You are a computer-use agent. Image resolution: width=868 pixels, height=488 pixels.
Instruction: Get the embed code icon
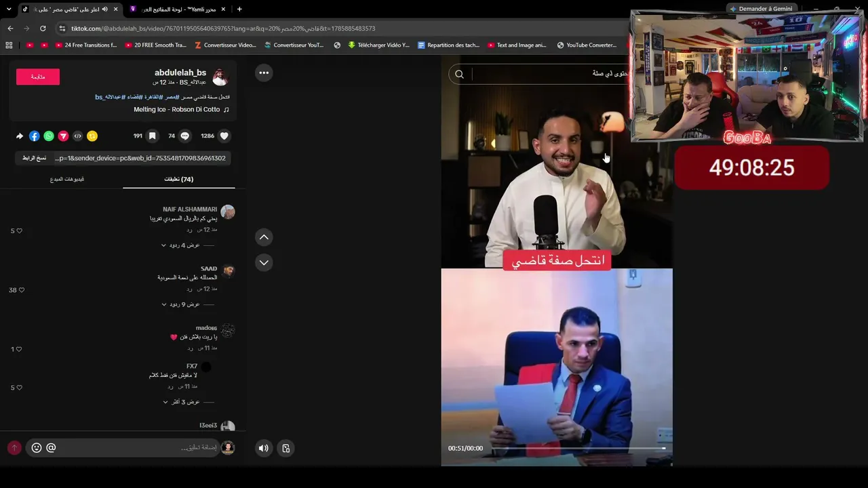[78, 136]
